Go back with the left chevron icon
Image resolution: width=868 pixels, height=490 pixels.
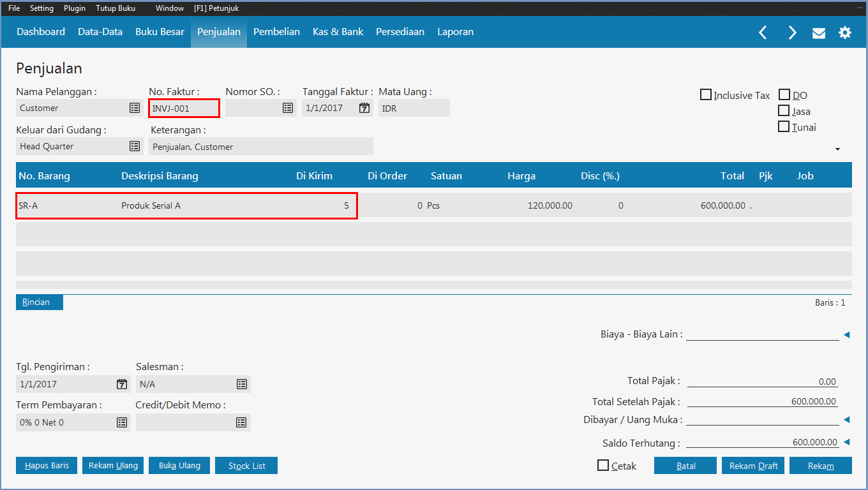pyautogui.click(x=763, y=33)
